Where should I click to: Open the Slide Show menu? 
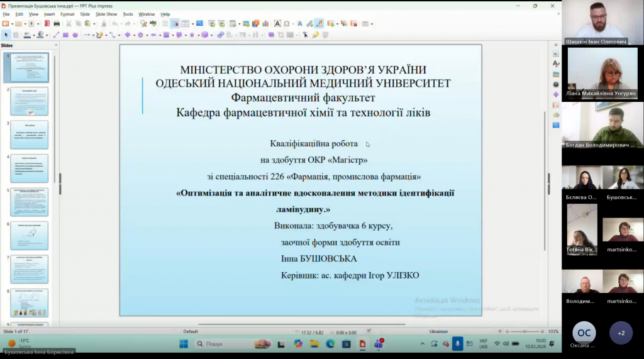pyautogui.click(x=106, y=14)
